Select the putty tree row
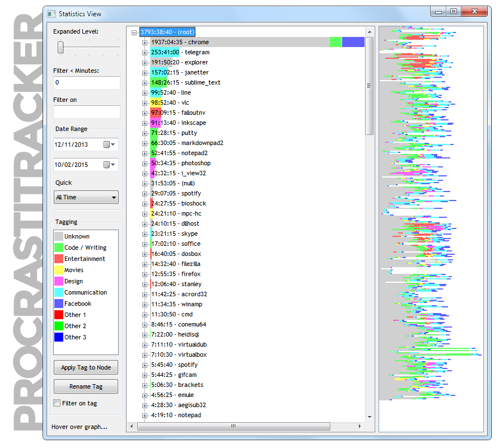504x448 pixels. (174, 133)
